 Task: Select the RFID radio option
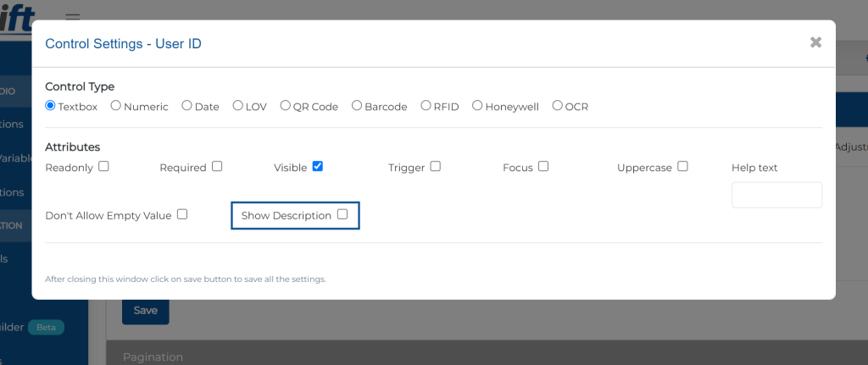(x=426, y=105)
